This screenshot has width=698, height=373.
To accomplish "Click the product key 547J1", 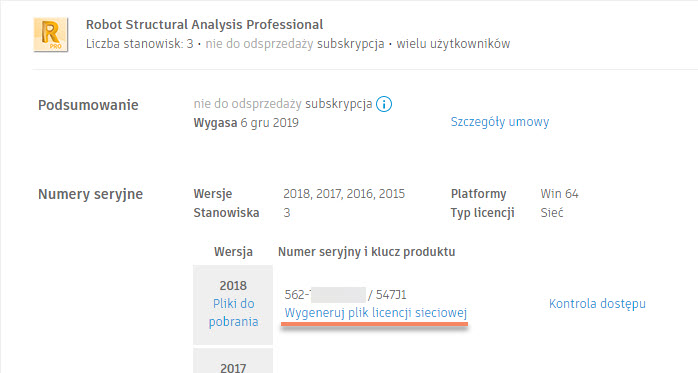I will click(391, 295).
